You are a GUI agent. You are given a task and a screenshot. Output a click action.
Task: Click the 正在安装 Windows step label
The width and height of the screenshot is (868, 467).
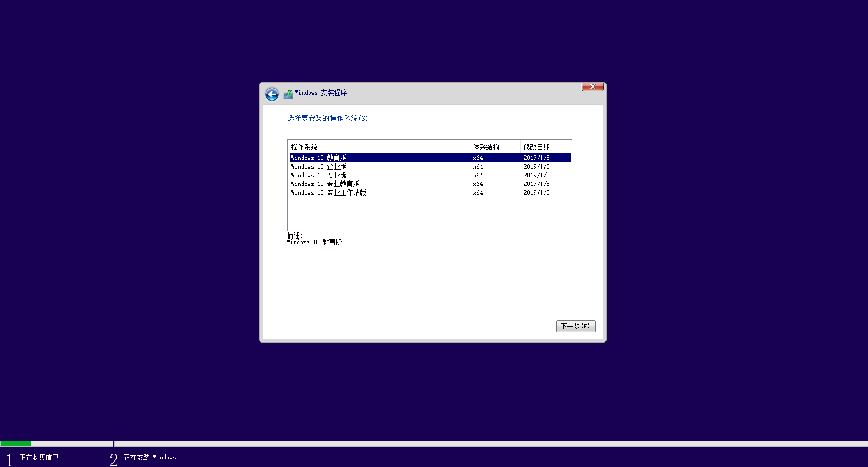[150, 457]
